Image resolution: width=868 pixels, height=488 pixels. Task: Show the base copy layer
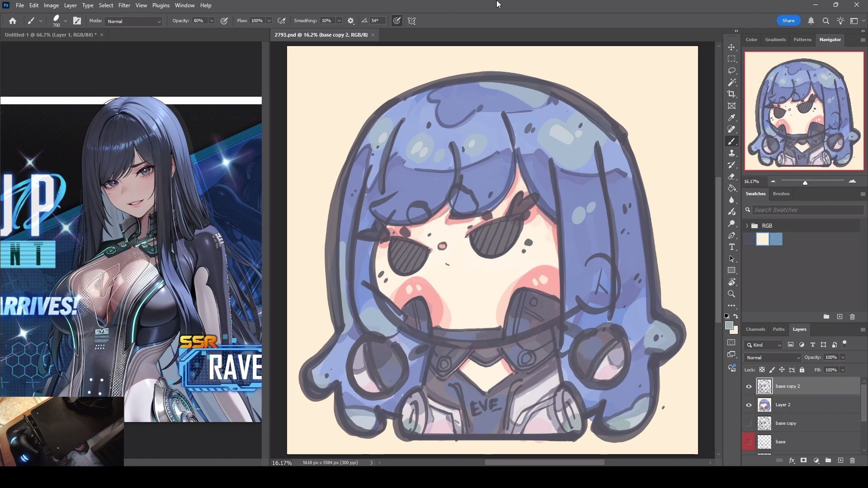coord(749,423)
